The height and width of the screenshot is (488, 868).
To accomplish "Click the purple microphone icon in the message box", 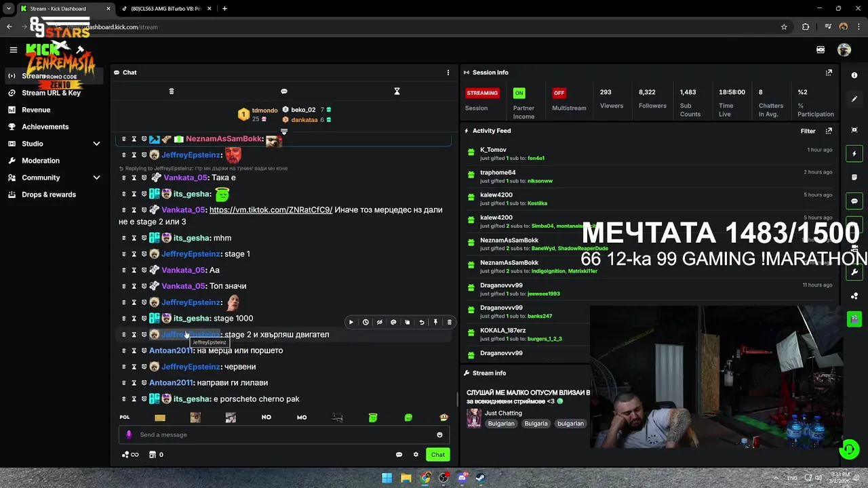I will (129, 435).
